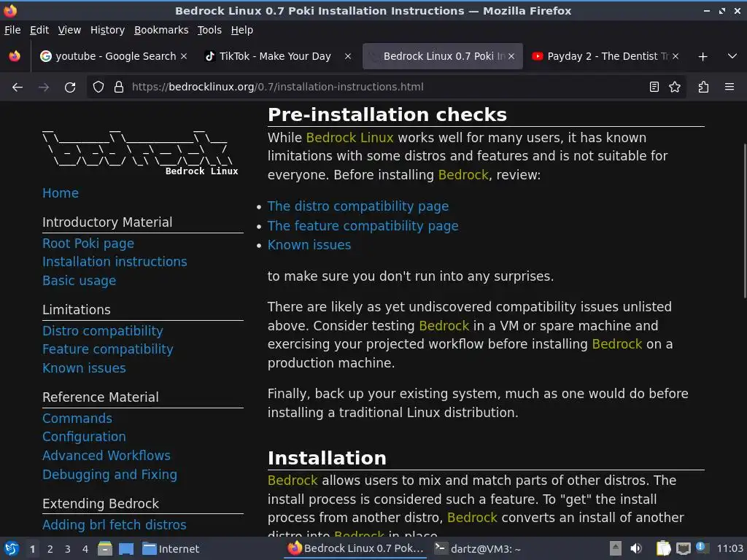Launch file manager from taskbar quicklaunch
The image size is (747, 560).
(x=105, y=548)
